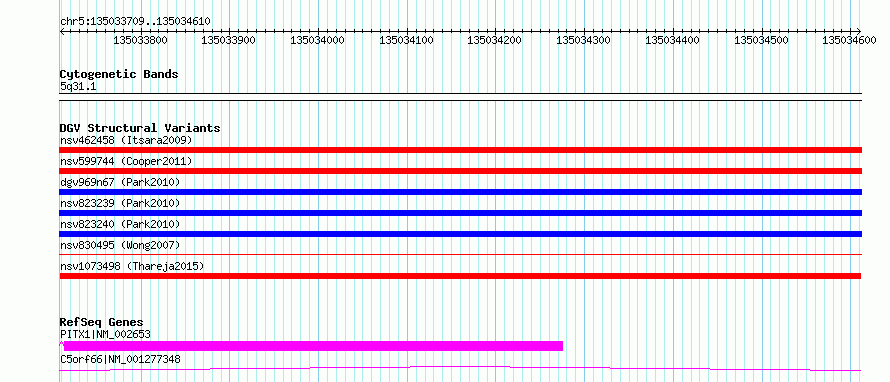Click the blue bar under nsv823240
This screenshot has width=890, height=382.
point(461,234)
